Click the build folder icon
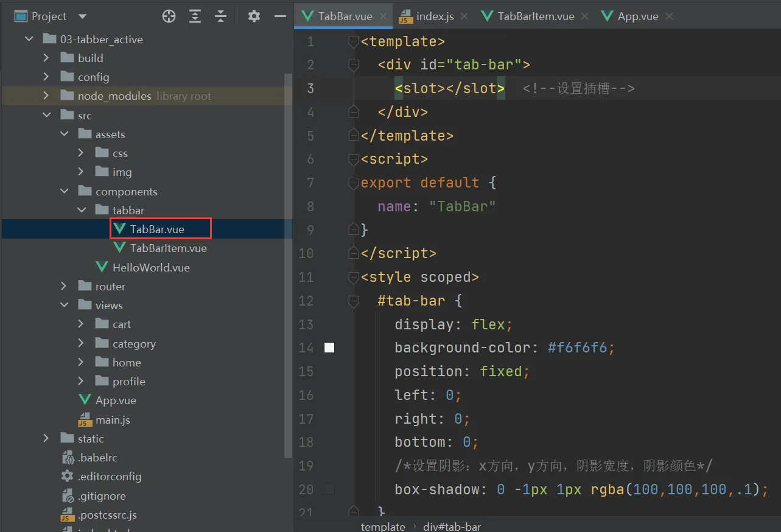781x532 pixels. (68, 58)
